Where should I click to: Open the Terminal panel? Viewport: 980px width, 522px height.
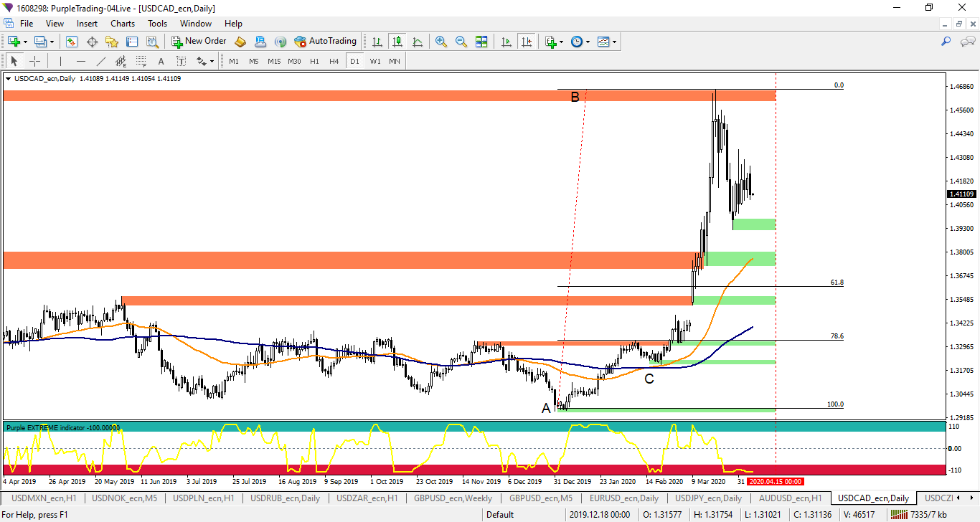[132, 42]
